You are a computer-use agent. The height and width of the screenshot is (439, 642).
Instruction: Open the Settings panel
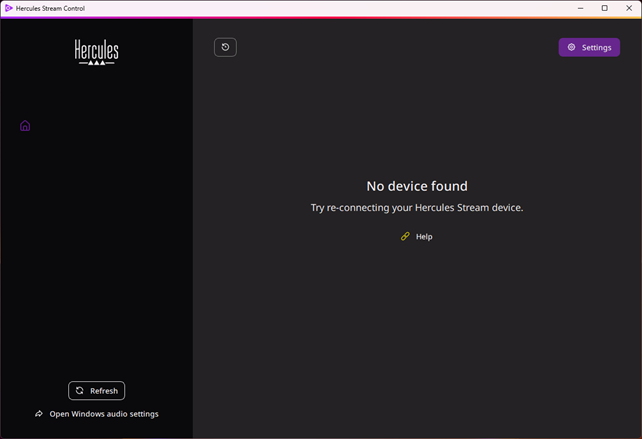click(589, 48)
